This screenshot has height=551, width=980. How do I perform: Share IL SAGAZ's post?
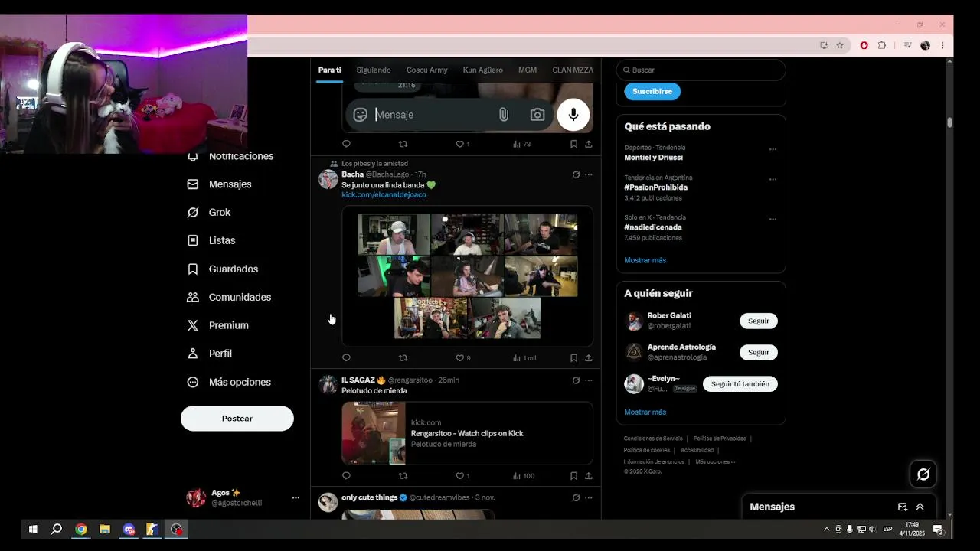[x=588, y=475]
